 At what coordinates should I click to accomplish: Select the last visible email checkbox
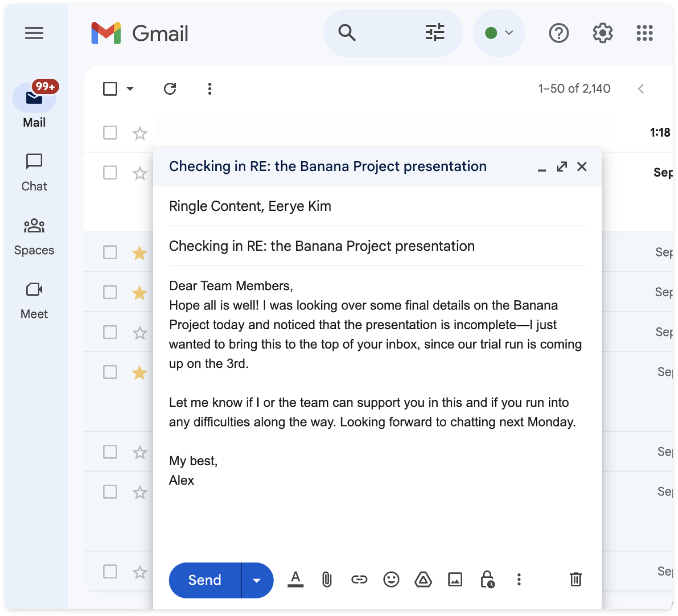110,572
